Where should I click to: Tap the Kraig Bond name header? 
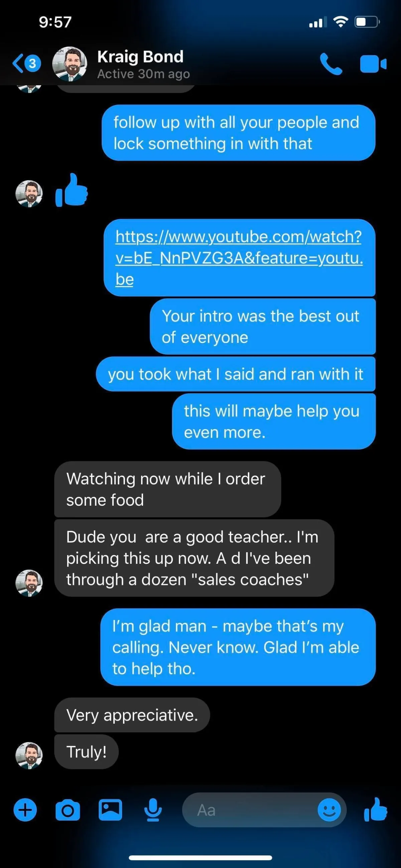tap(141, 56)
